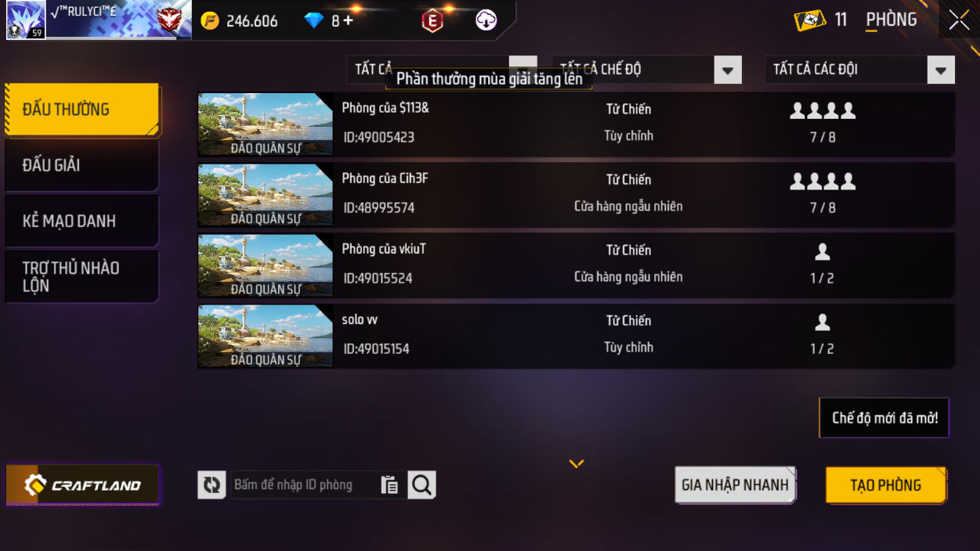Focus the room ID input field

(x=306, y=485)
